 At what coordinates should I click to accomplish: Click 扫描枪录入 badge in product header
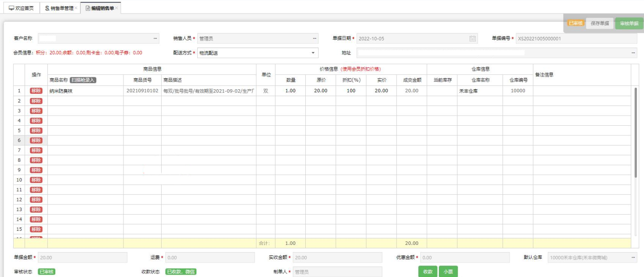click(83, 80)
